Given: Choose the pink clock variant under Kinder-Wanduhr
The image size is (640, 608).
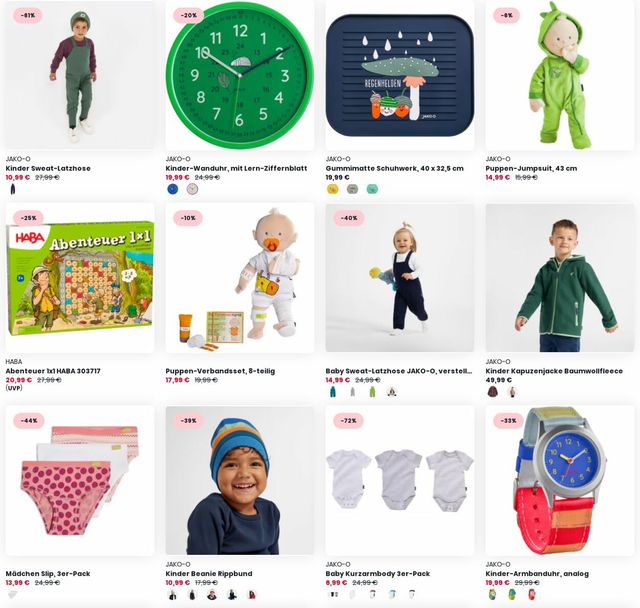Looking at the screenshot, I should pos(192,189).
